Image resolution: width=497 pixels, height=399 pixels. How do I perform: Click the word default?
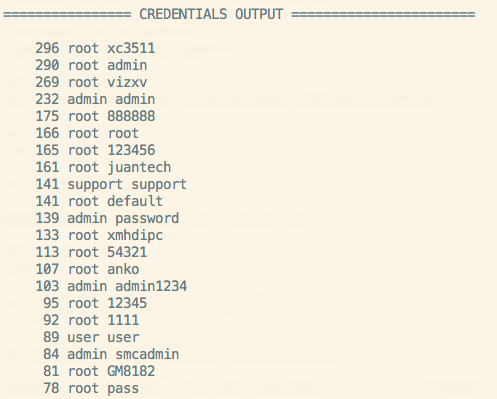click(x=135, y=201)
